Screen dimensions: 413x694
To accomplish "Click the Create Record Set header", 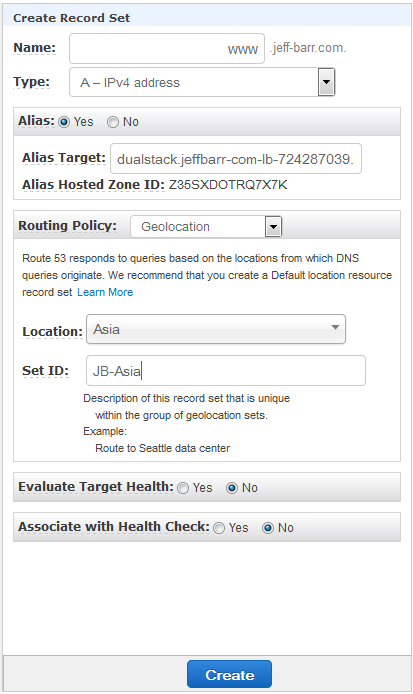I will coord(71,18).
